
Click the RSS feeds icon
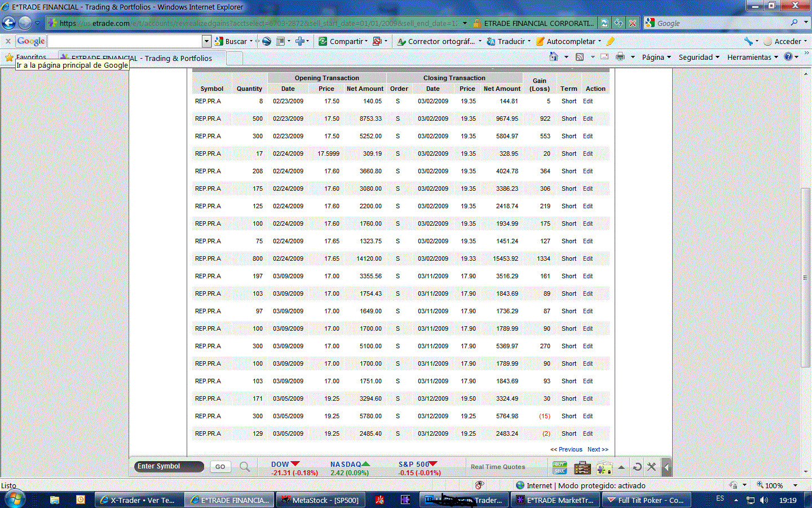pos(580,57)
